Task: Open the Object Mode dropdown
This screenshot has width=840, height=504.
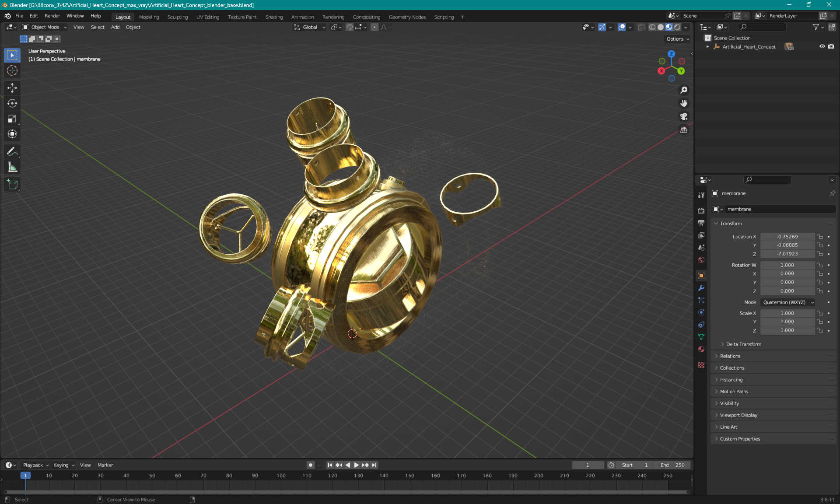Action: tap(45, 27)
